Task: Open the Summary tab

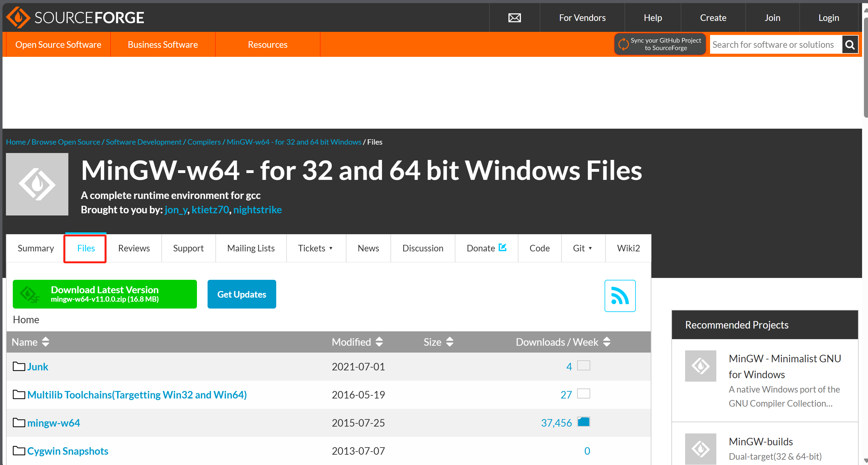Action: click(x=36, y=248)
